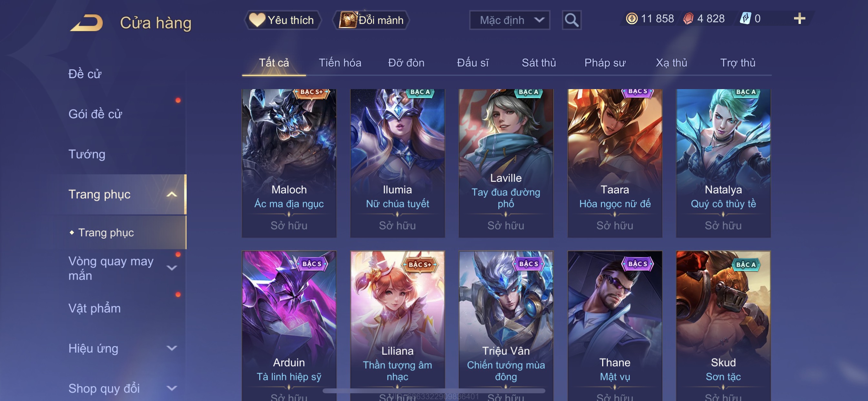This screenshot has height=401, width=868.
Task: Open the Tướng sidebar item
Action: [87, 154]
